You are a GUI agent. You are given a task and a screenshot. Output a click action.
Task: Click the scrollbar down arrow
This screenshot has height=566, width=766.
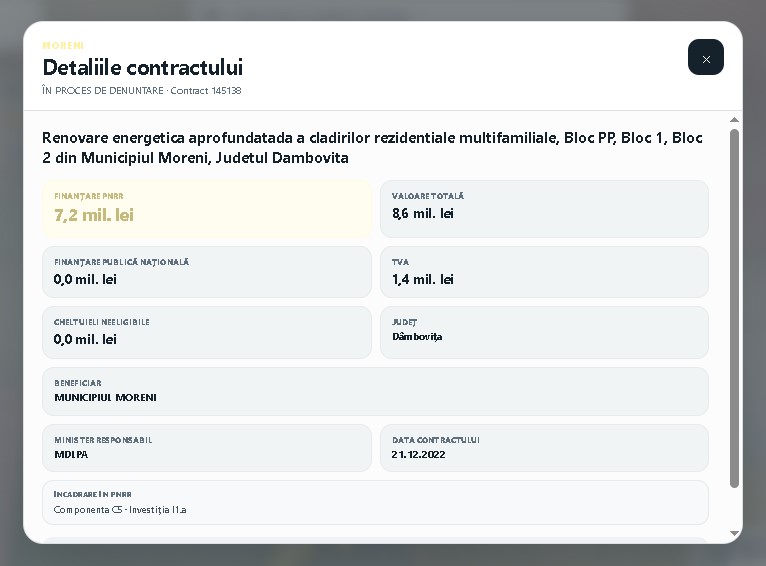pos(734,533)
